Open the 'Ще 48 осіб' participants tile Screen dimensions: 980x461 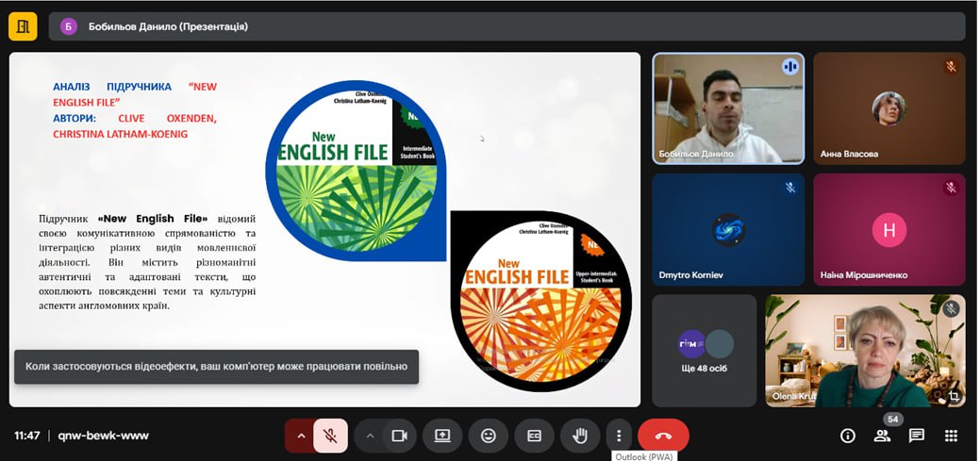[x=705, y=351]
